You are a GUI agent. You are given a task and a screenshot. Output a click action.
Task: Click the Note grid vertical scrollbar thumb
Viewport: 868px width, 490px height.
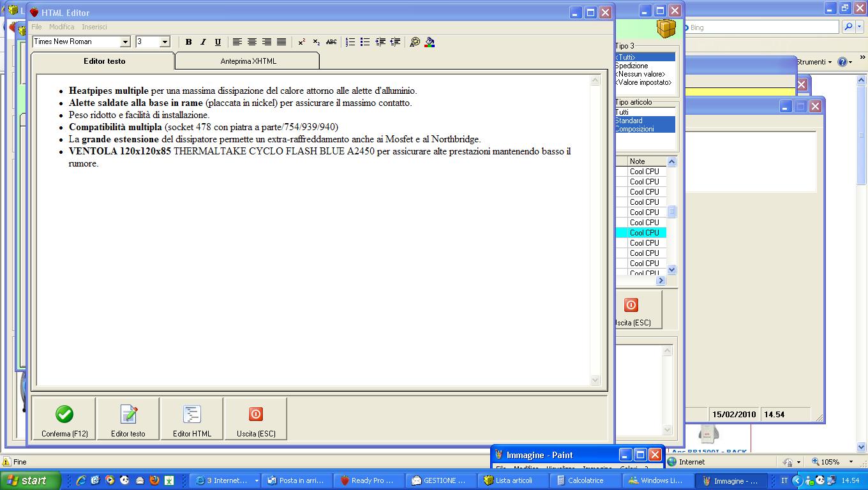tap(671, 212)
